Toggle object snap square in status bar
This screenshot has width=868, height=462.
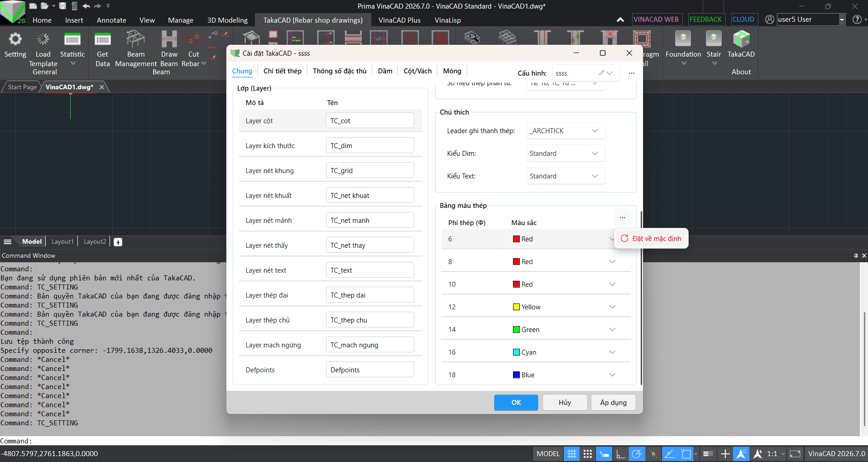tap(686, 454)
